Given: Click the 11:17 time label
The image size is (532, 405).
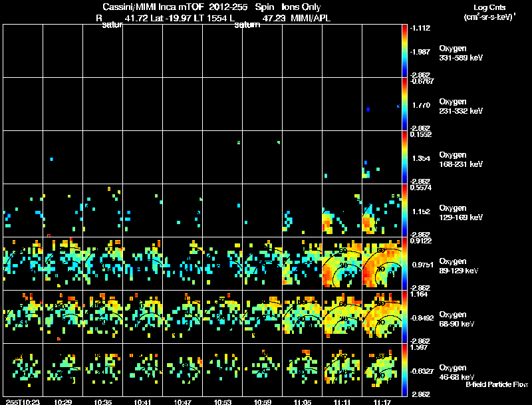Looking at the screenshot, I should click(x=382, y=402).
